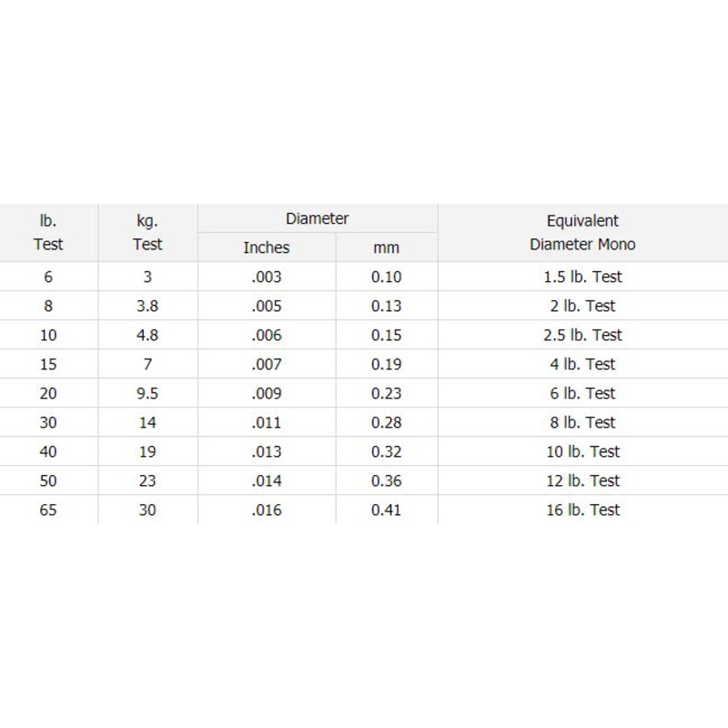
Task: Click the 9.5 kg test cell
Action: 147,393
